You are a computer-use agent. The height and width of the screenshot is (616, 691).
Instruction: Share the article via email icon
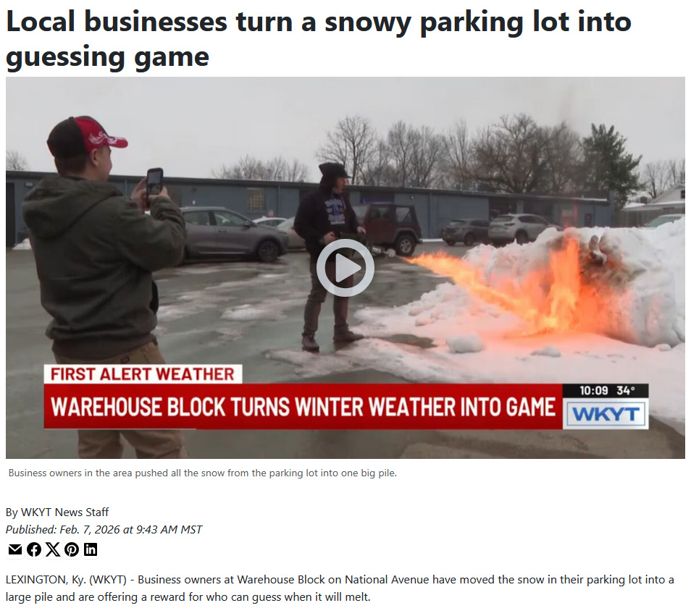coord(15,549)
